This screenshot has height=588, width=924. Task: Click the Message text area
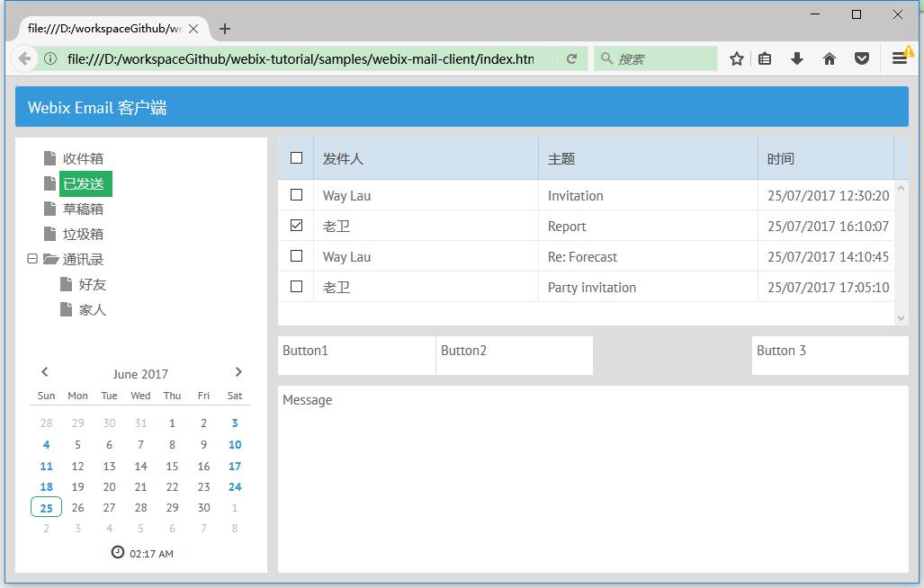click(x=593, y=479)
